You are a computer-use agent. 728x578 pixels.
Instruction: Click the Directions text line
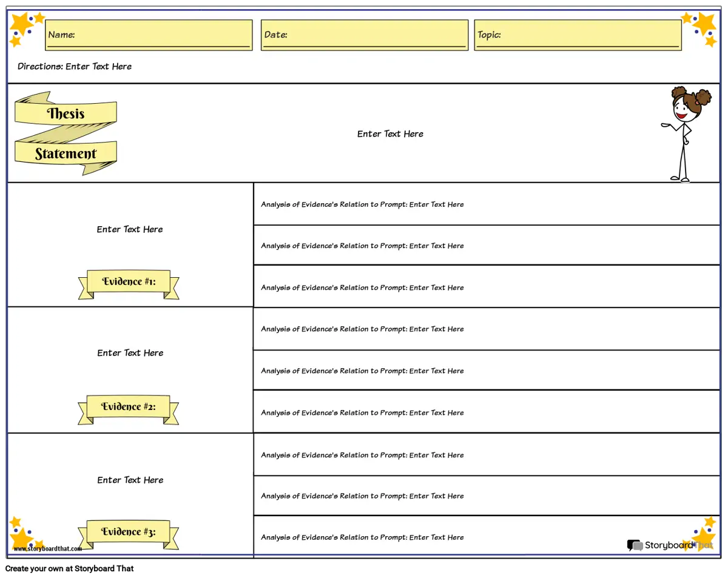[x=75, y=67]
